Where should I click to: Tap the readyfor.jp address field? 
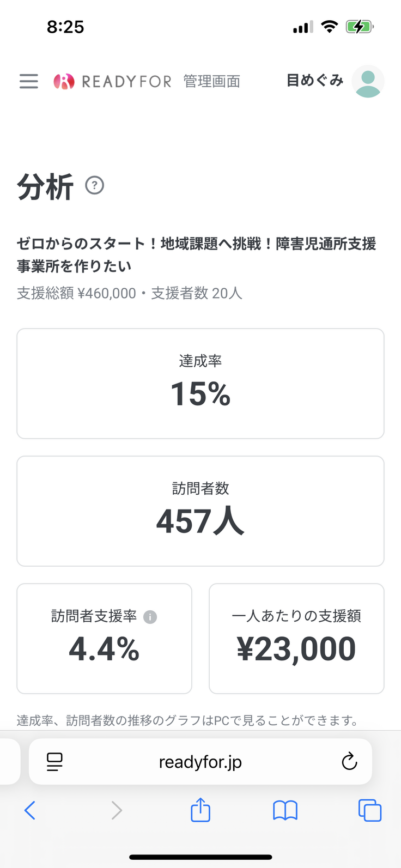(x=200, y=762)
